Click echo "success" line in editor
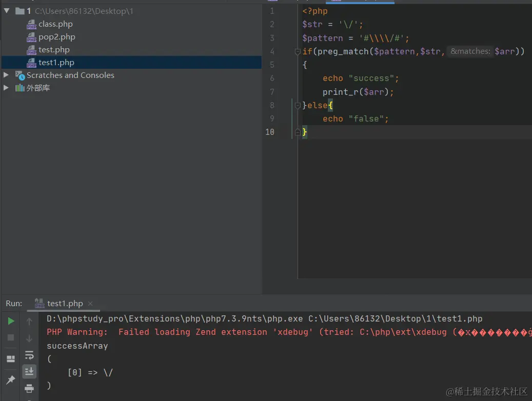532x401 pixels. click(361, 78)
